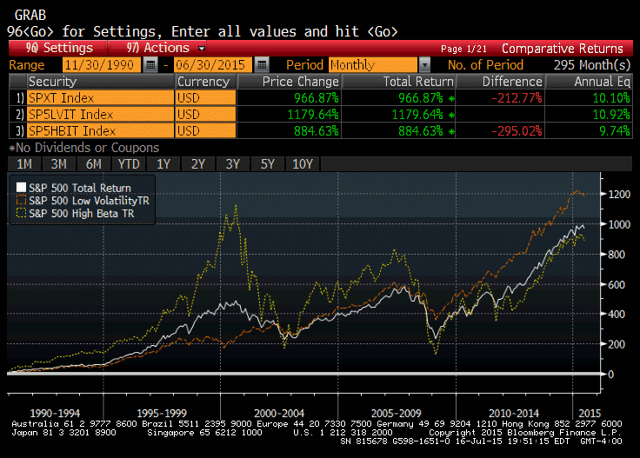Click the Annual Eq column header

pyautogui.click(x=589, y=82)
